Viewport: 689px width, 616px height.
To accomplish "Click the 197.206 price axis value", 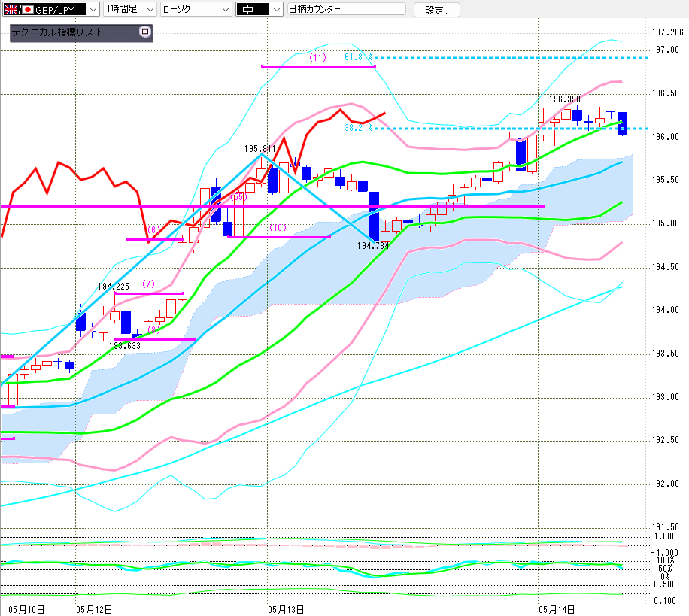I will 667,32.
